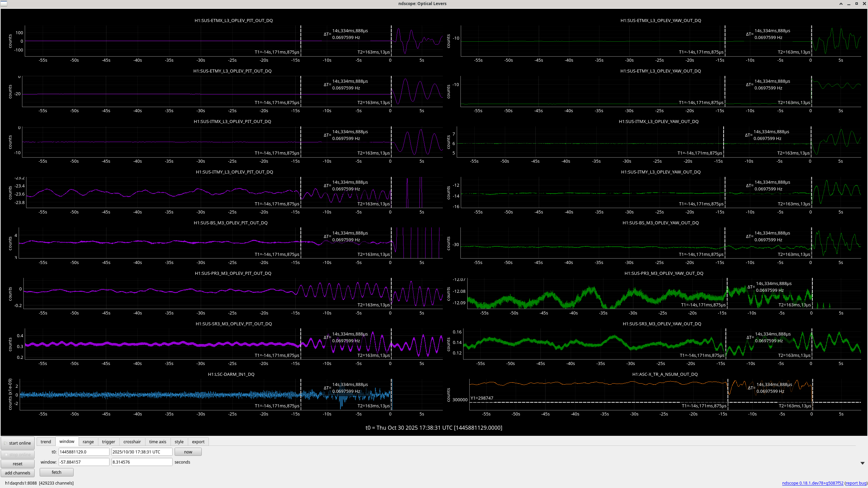The height and width of the screenshot is (488, 868).
Task: Click the start online play button
Action: coord(18,443)
